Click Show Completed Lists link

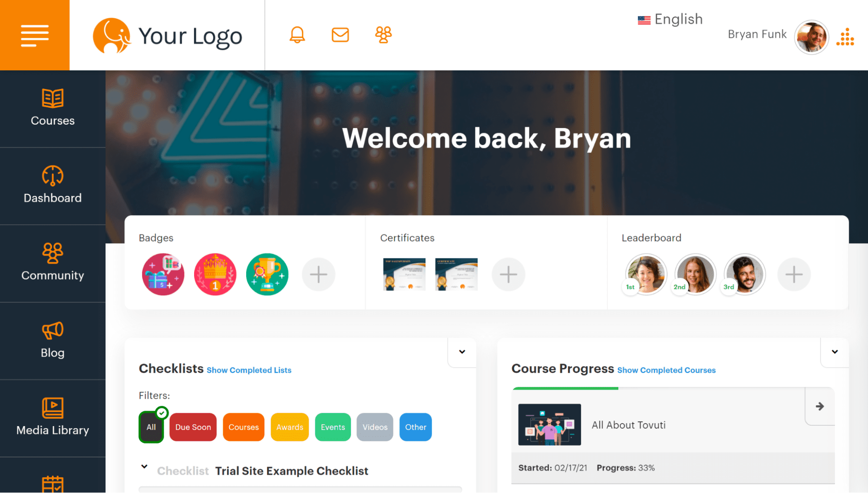pos(249,370)
